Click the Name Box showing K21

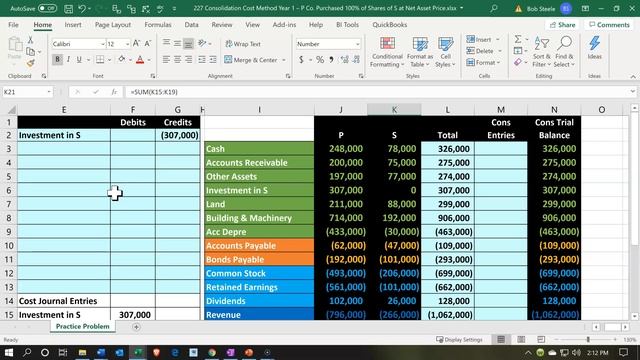pyautogui.click(x=27, y=92)
